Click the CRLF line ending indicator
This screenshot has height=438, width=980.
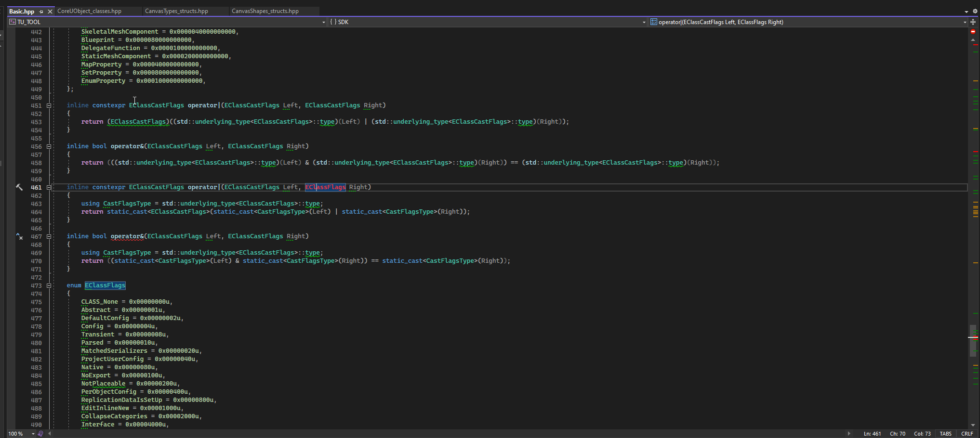click(967, 434)
